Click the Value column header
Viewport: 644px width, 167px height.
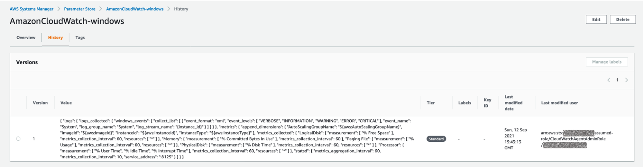tap(66, 103)
